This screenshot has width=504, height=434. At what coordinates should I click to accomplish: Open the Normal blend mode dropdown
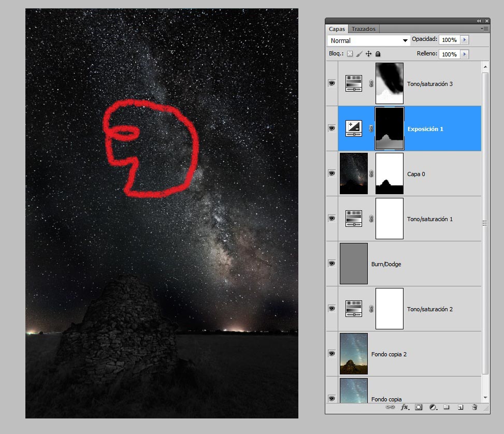369,40
